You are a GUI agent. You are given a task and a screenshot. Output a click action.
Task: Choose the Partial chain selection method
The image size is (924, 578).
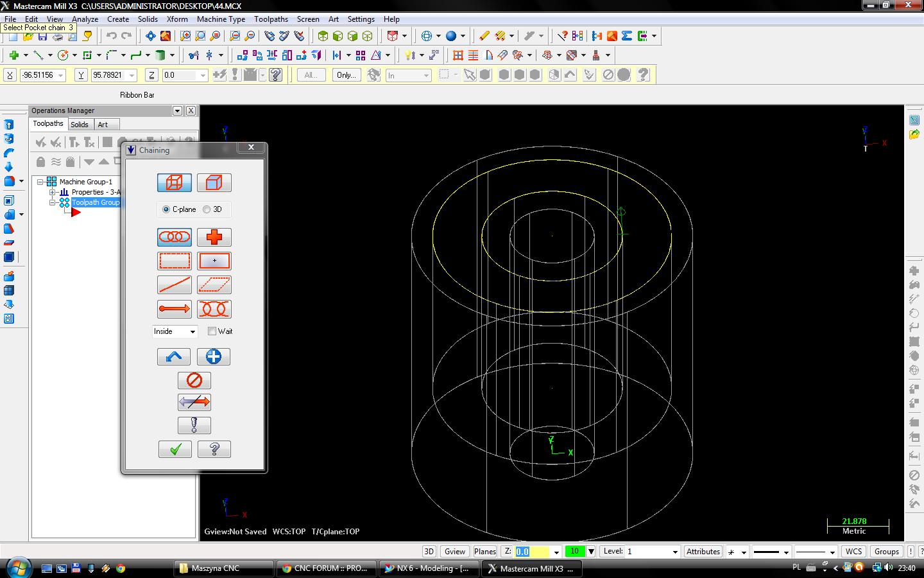214,309
